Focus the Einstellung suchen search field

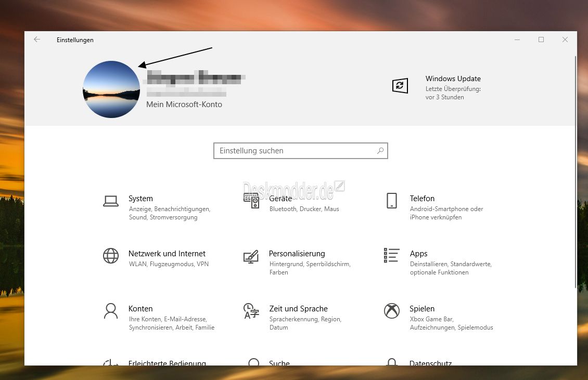click(300, 151)
